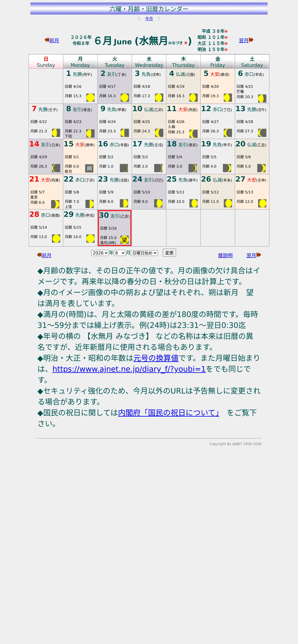Click the 旧暦 5/1 text on June 15

point(72,157)
